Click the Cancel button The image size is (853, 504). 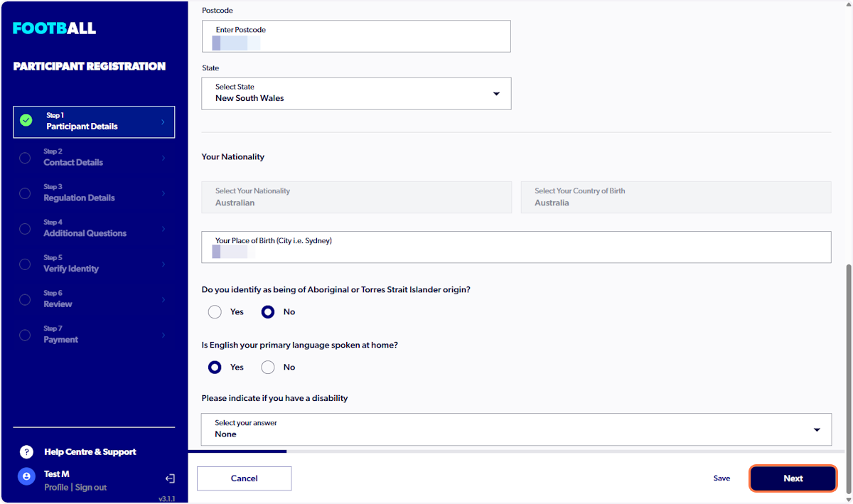[x=244, y=478]
